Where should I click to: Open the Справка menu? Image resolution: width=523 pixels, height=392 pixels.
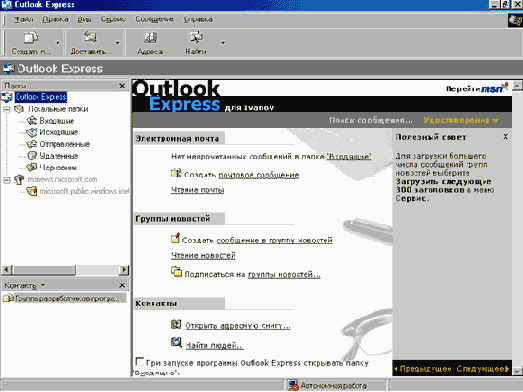pyautogui.click(x=198, y=19)
